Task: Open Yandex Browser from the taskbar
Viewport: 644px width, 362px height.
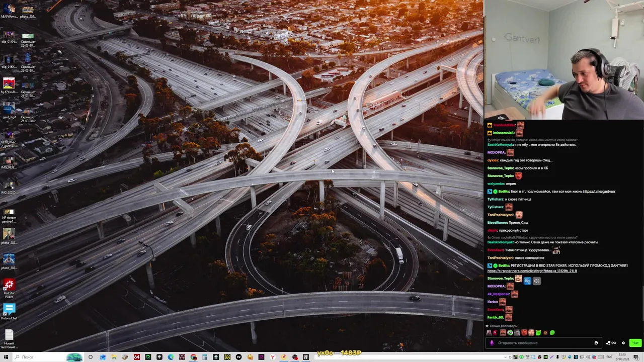Action: (273, 357)
